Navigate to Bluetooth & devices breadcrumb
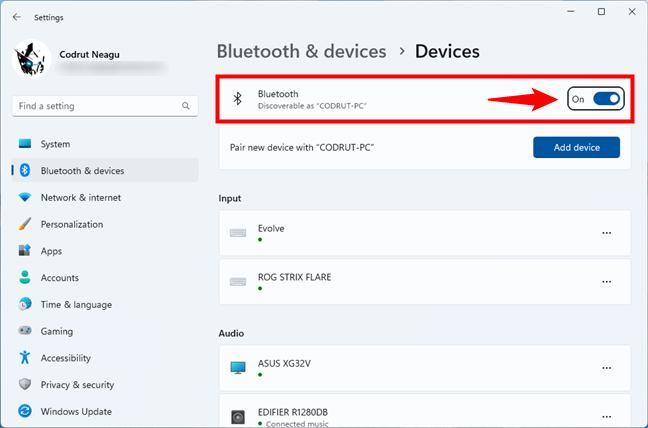648x428 pixels. pyautogui.click(x=302, y=52)
